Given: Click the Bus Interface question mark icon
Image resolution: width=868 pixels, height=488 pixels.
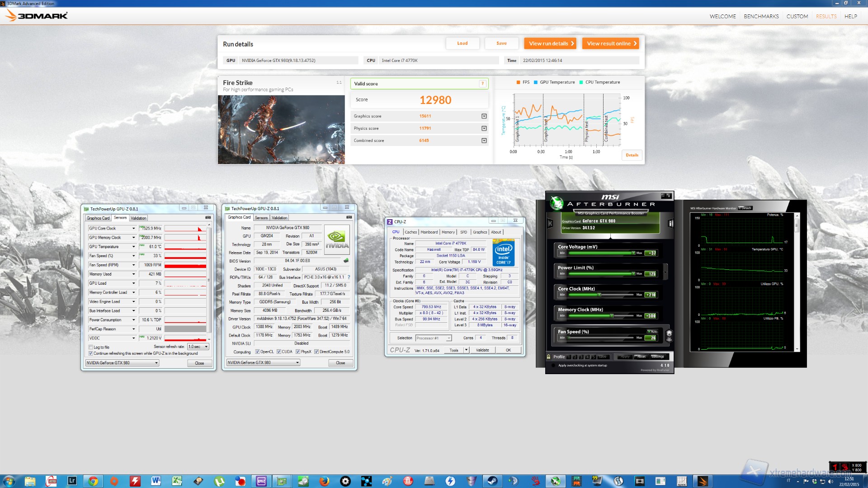Looking at the screenshot, I should tap(349, 277).
